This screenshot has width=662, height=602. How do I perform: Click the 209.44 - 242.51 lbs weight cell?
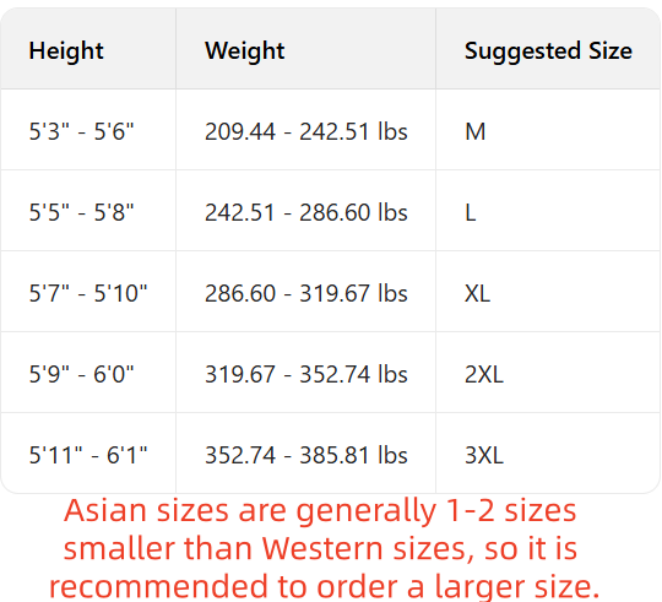pos(306,131)
